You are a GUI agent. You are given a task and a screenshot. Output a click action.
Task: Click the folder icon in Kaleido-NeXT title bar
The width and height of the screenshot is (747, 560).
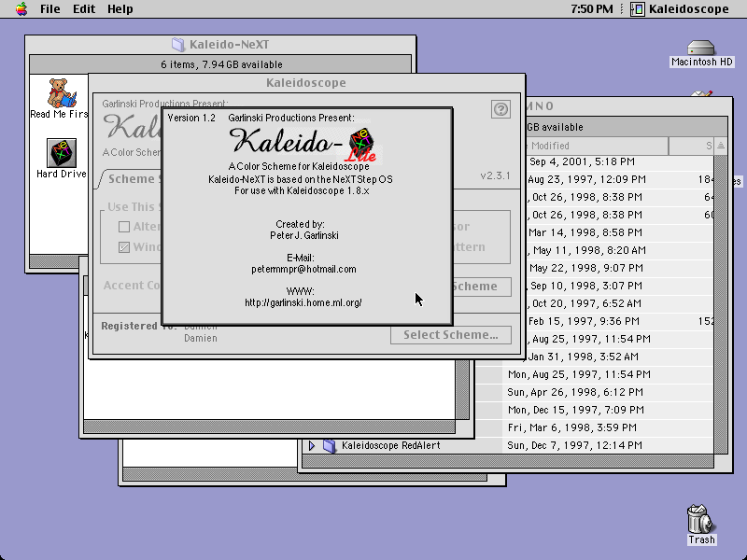[x=178, y=44]
